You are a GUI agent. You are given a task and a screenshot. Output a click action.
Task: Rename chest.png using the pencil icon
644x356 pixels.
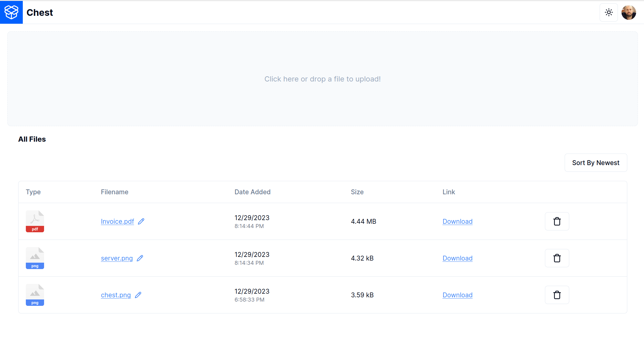coord(138,295)
